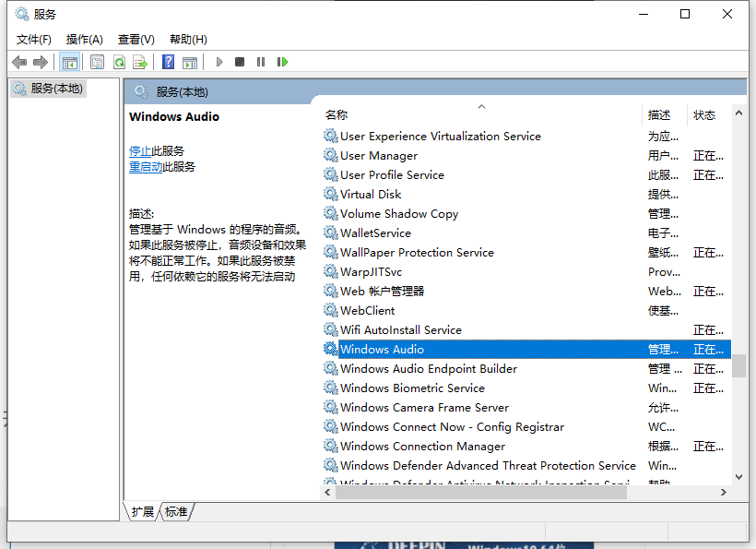Open the 操作(A) menu
The width and height of the screenshot is (756, 549).
(x=84, y=39)
